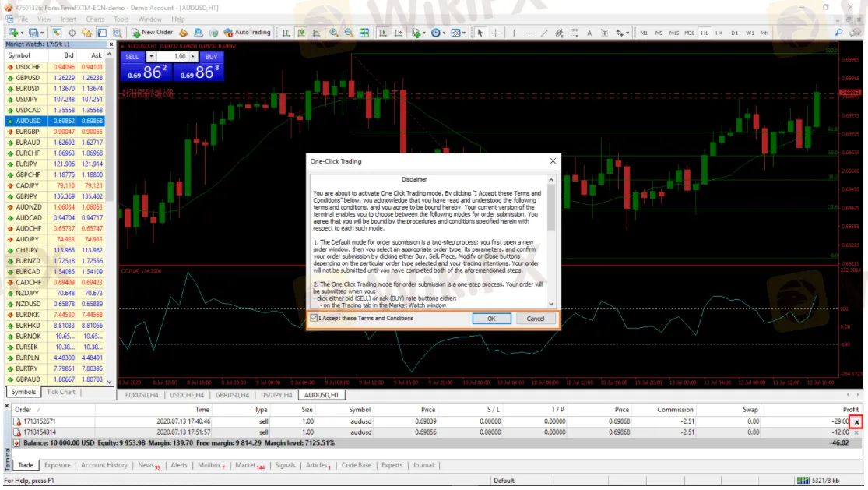Draw a horizontal line tool

529,33
